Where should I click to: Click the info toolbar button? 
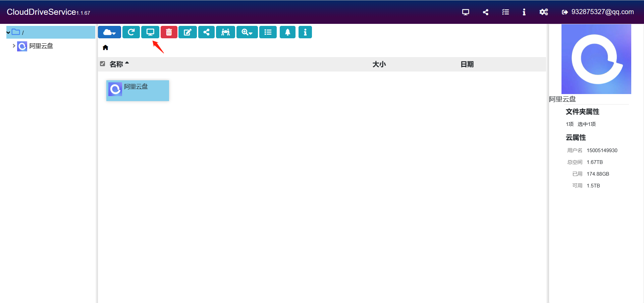[305, 32]
